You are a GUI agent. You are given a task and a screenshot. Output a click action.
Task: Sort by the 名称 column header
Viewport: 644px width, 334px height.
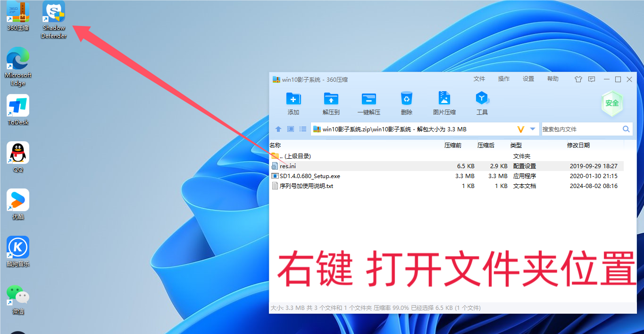pyautogui.click(x=275, y=146)
